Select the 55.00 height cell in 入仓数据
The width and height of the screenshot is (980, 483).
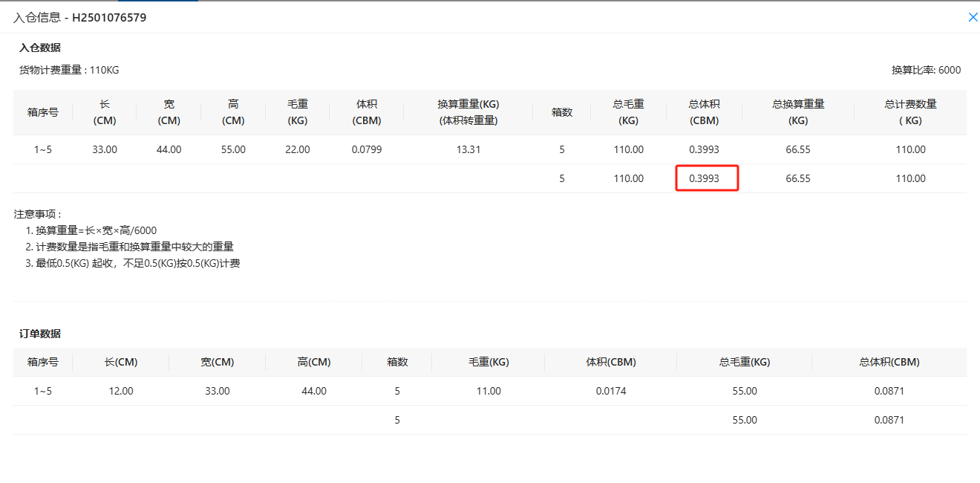[x=233, y=149]
